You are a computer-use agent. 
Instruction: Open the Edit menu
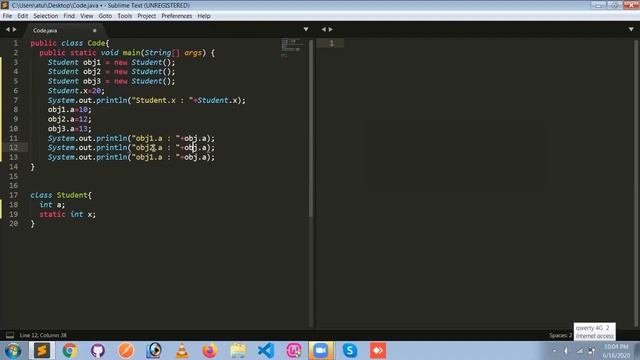point(22,16)
